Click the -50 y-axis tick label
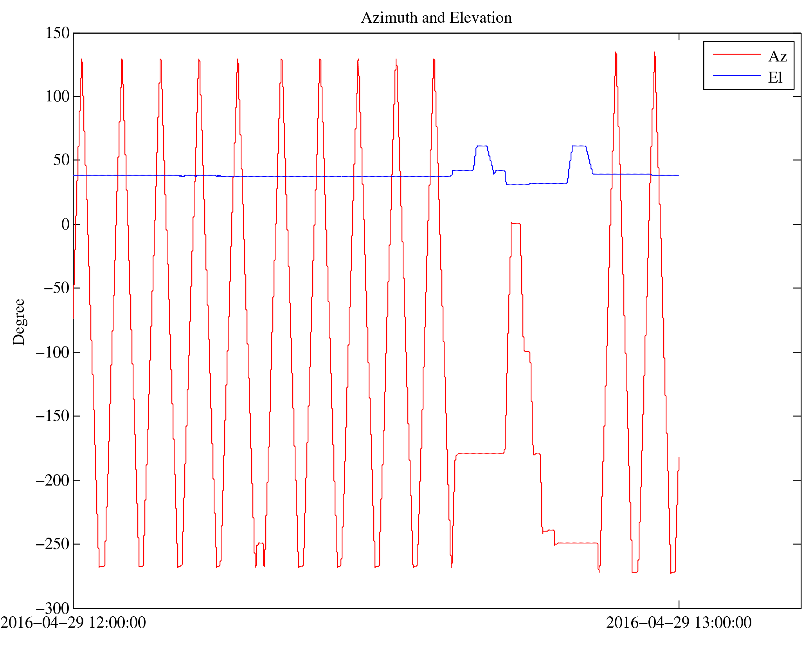812x659 pixels. click(56, 288)
